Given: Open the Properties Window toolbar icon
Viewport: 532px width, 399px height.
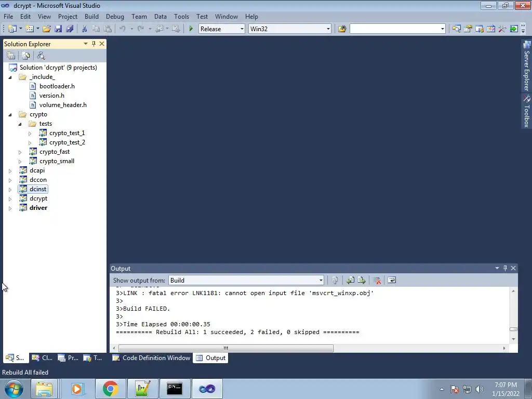Looking at the screenshot, I should [468, 29].
